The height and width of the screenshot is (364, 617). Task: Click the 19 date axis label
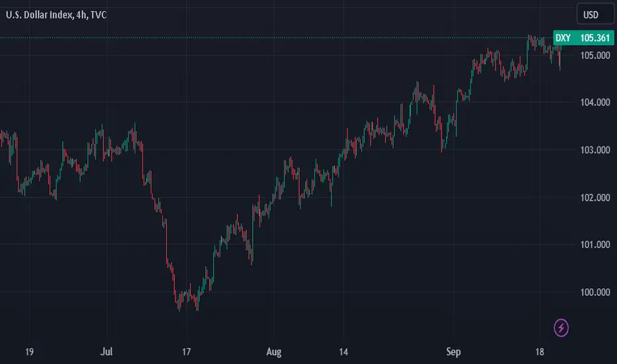pos(29,352)
